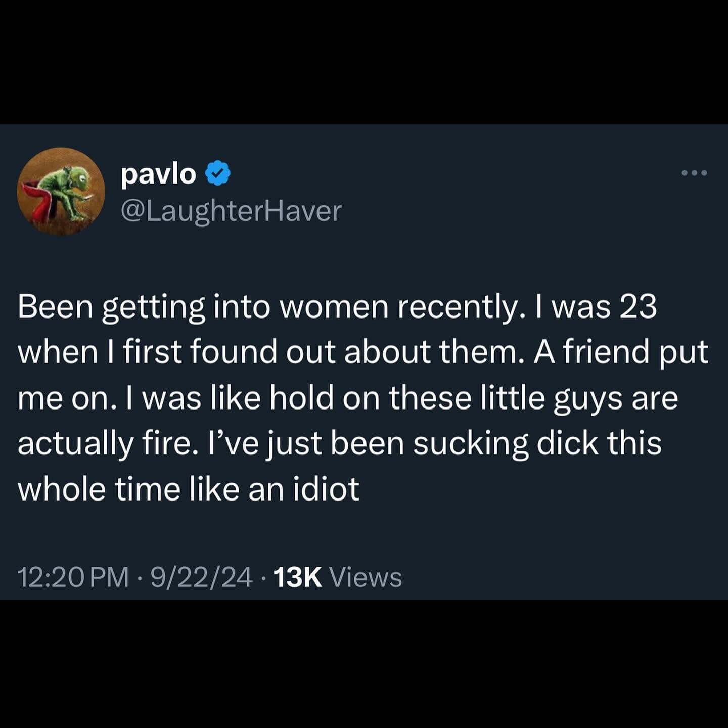Click the black bar below the post

click(364, 664)
